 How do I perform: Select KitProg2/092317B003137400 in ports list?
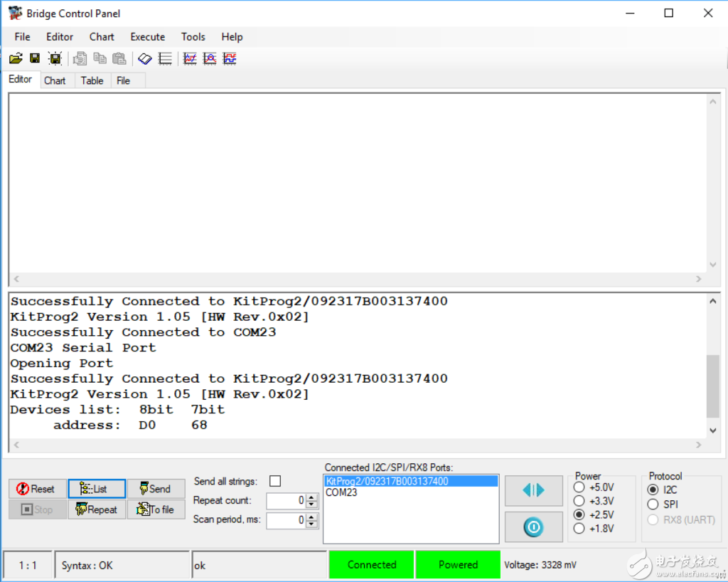[411, 481]
